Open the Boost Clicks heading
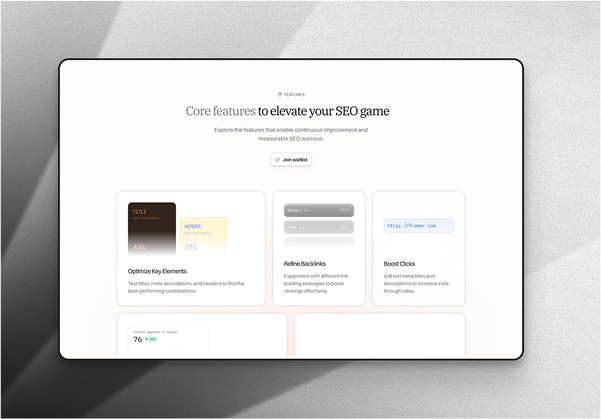Screen dimensions: 601x419 [x=400, y=264]
